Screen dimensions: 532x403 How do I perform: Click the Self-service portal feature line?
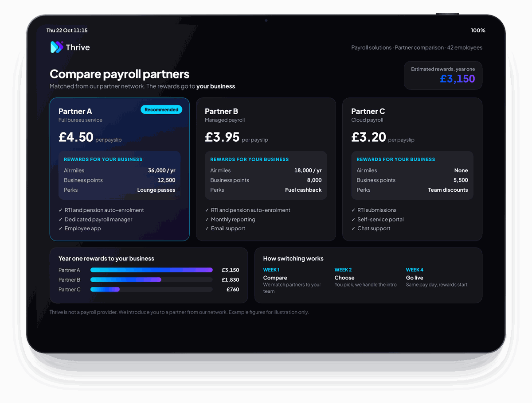pyautogui.click(x=377, y=220)
